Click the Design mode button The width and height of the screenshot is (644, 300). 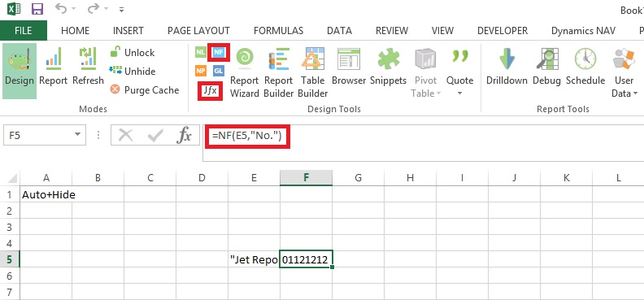click(x=20, y=71)
